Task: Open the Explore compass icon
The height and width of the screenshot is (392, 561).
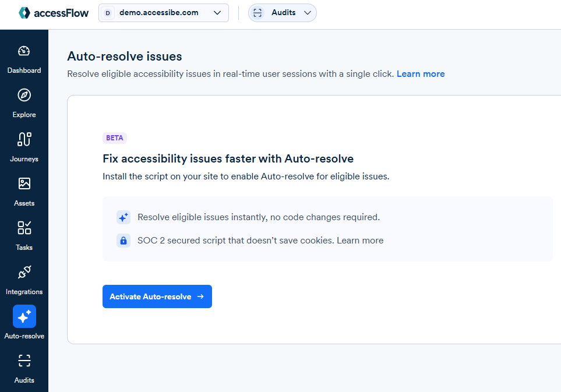Action: pos(24,95)
